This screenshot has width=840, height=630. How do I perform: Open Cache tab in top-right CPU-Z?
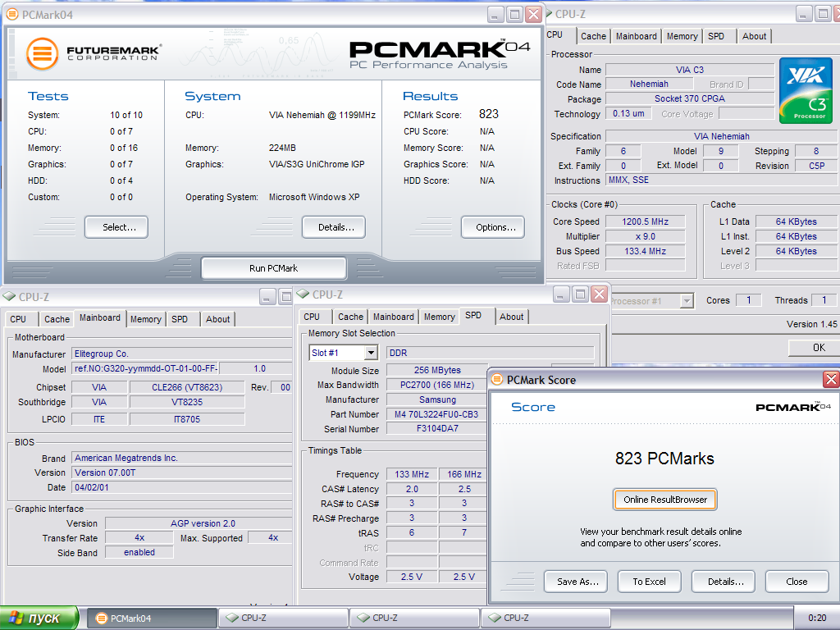594,36
